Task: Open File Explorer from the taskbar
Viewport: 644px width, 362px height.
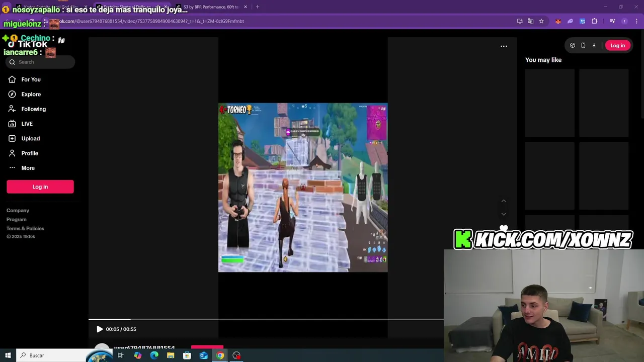Action: (x=171, y=355)
